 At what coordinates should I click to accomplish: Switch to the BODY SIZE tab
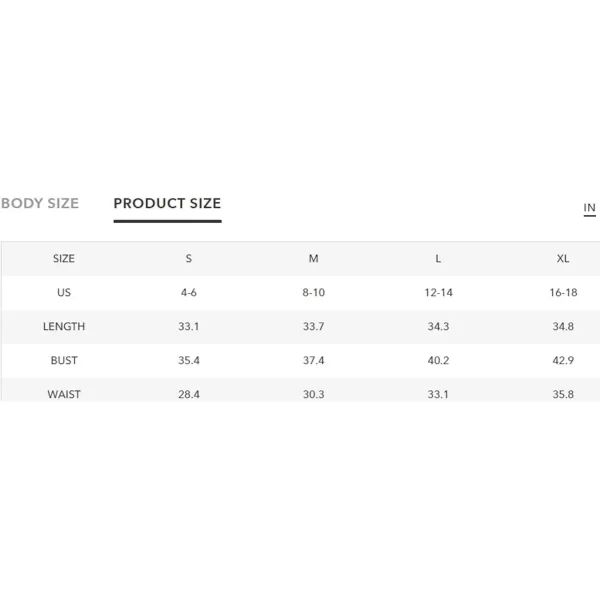click(x=40, y=203)
